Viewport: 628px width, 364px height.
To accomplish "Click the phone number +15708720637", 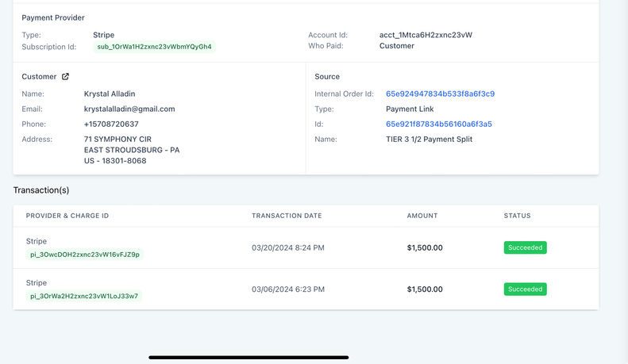I will click(x=111, y=124).
